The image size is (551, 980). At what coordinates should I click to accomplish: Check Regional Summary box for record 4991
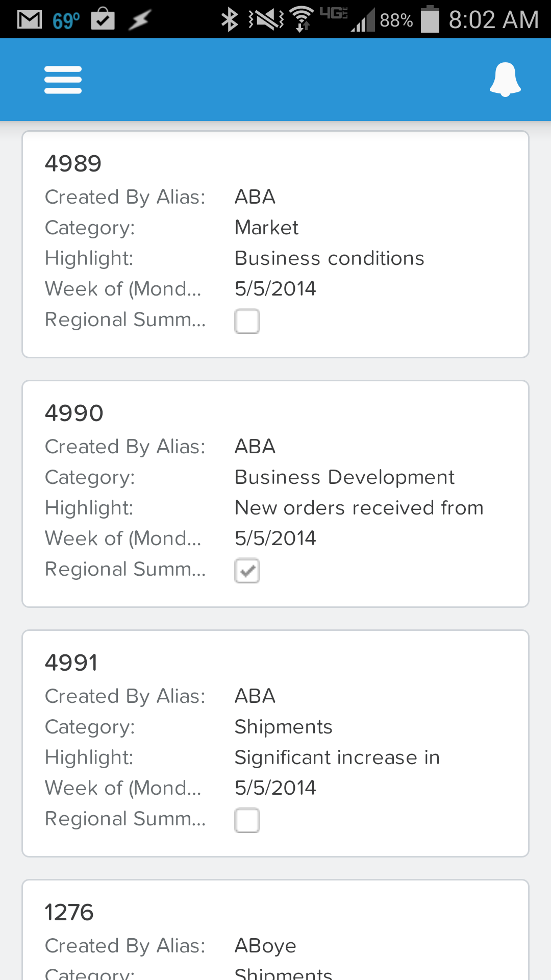click(247, 820)
